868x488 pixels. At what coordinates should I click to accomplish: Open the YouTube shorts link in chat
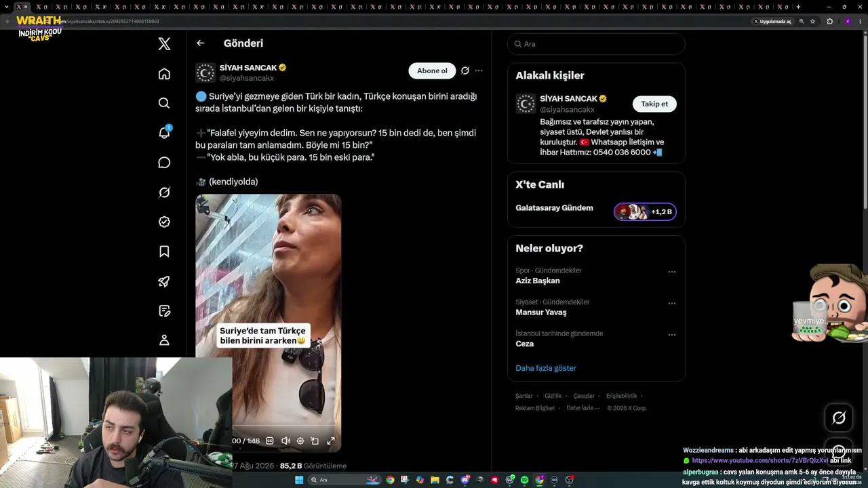click(760, 461)
